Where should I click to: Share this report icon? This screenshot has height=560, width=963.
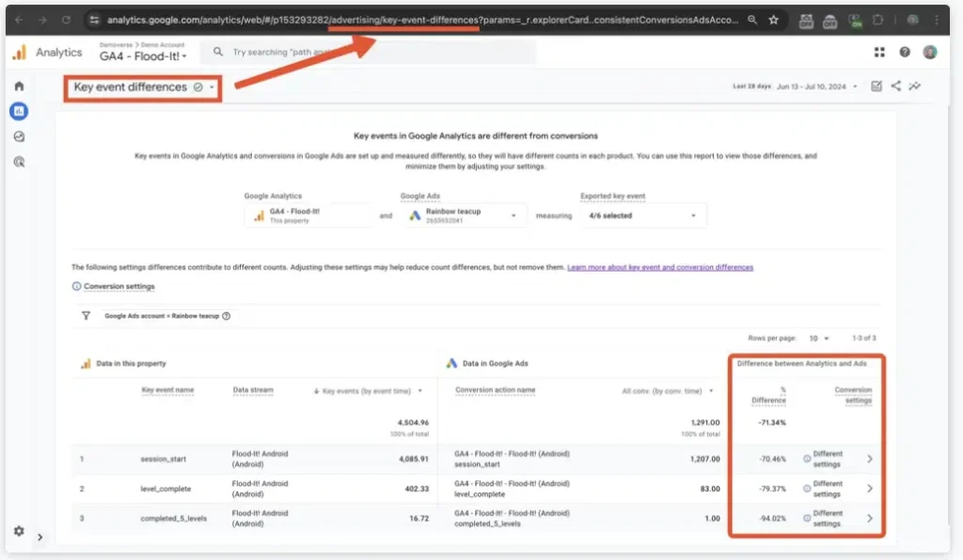[x=896, y=86]
